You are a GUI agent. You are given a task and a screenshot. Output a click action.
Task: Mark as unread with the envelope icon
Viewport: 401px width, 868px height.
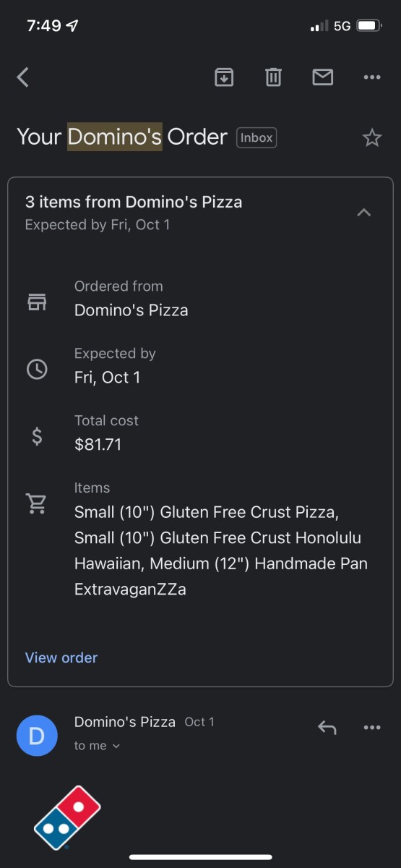point(322,77)
